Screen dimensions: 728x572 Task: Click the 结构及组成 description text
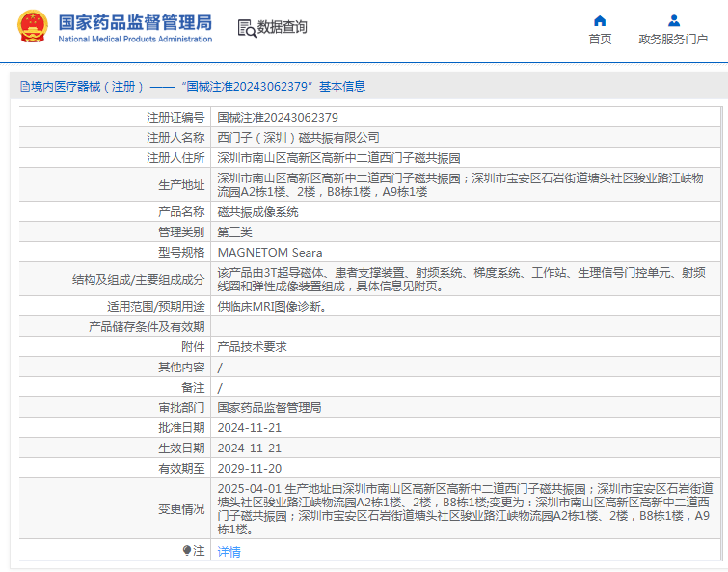point(462,279)
